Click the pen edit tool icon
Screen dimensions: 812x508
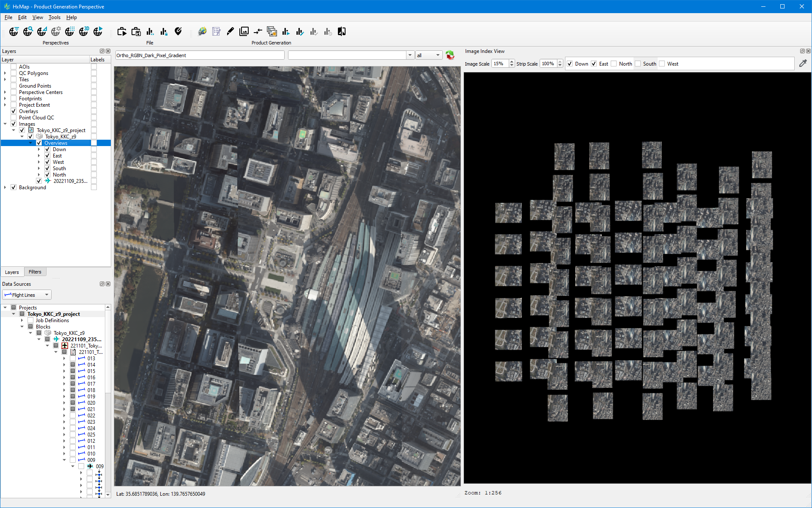(x=230, y=31)
